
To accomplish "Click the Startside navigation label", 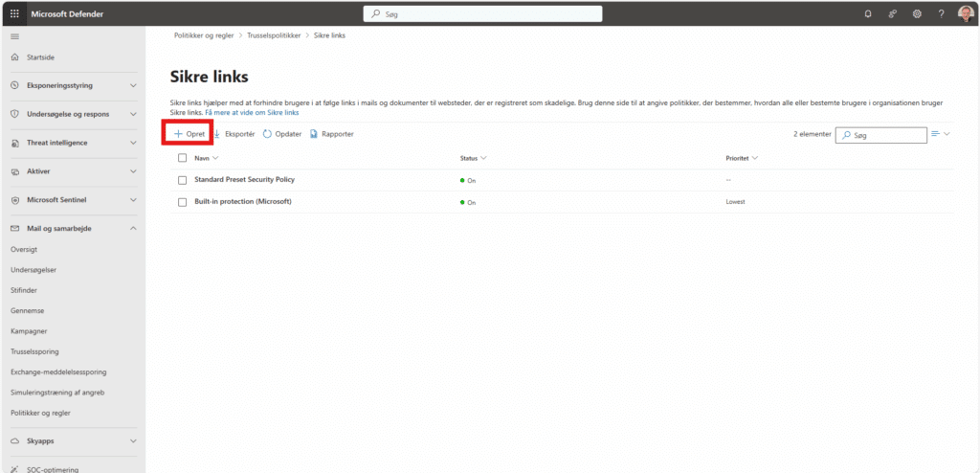I will click(x=40, y=56).
